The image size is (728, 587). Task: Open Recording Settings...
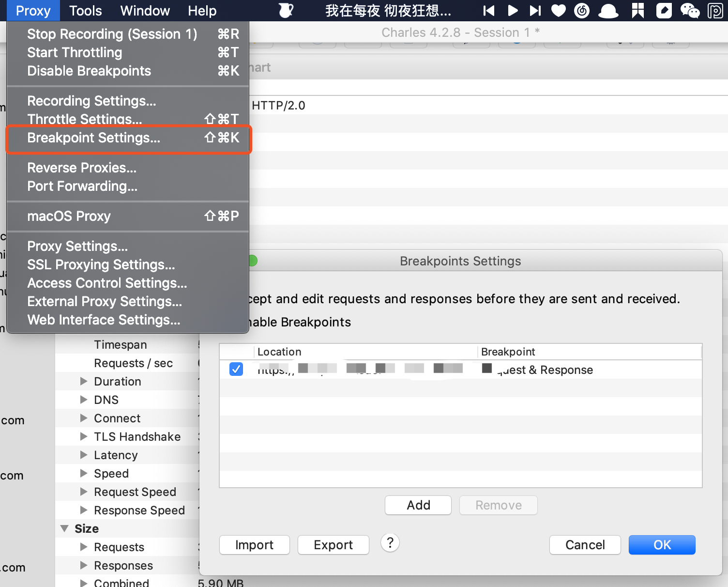coord(128,101)
